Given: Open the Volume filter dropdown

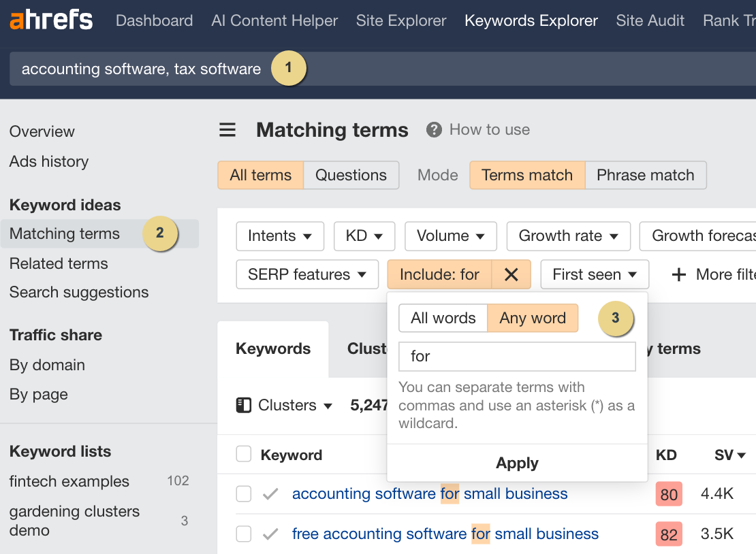Looking at the screenshot, I should pos(450,236).
